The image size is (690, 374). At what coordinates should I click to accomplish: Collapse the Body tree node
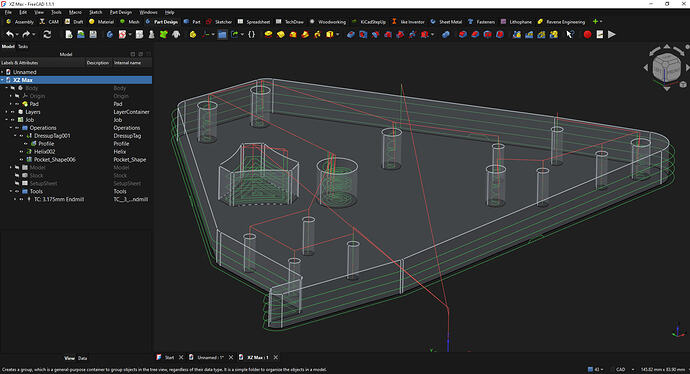(x=7, y=88)
